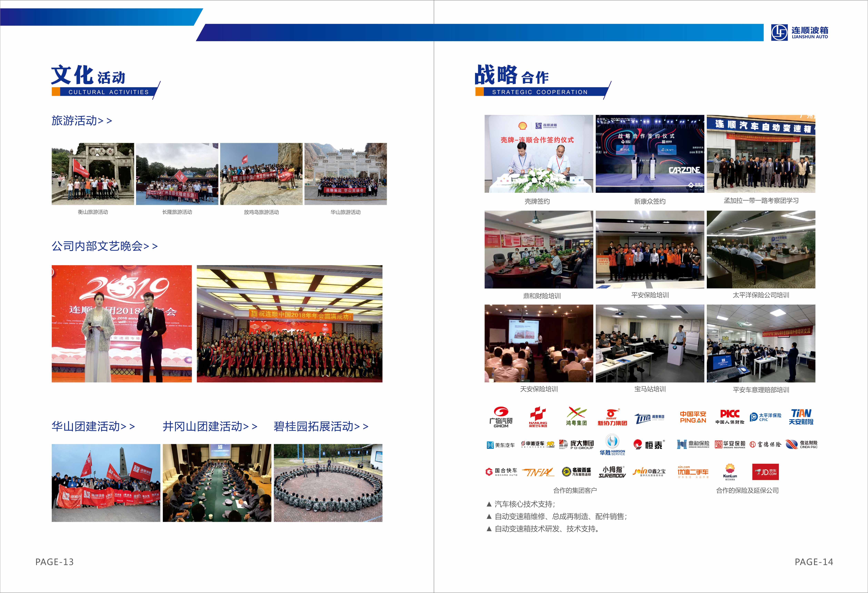This screenshot has width=868, height=593.
Task: Open the 华山旅游活动 gate photo
Action: click(x=346, y=174)
